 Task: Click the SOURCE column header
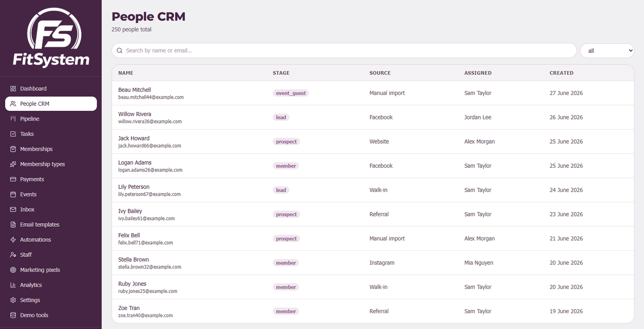(x=380, y=73)
